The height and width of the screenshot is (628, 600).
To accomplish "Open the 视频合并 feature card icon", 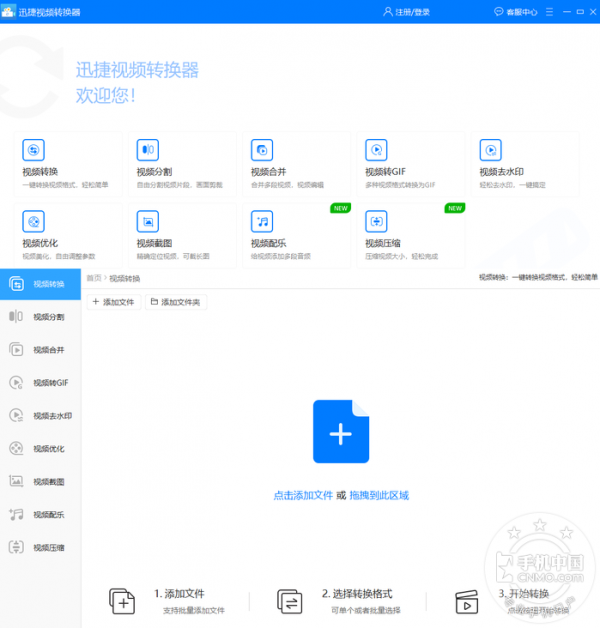I will [x=262, y=150].
